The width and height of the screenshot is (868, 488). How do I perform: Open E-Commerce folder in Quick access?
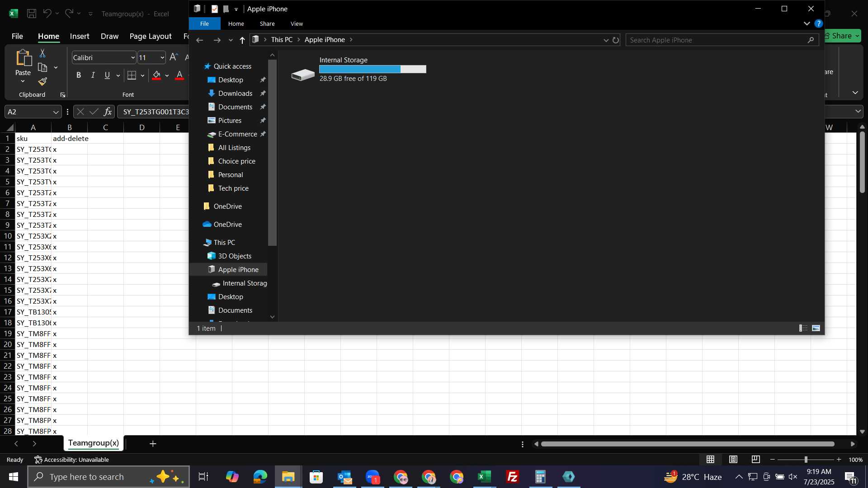[x=237, y=134]
